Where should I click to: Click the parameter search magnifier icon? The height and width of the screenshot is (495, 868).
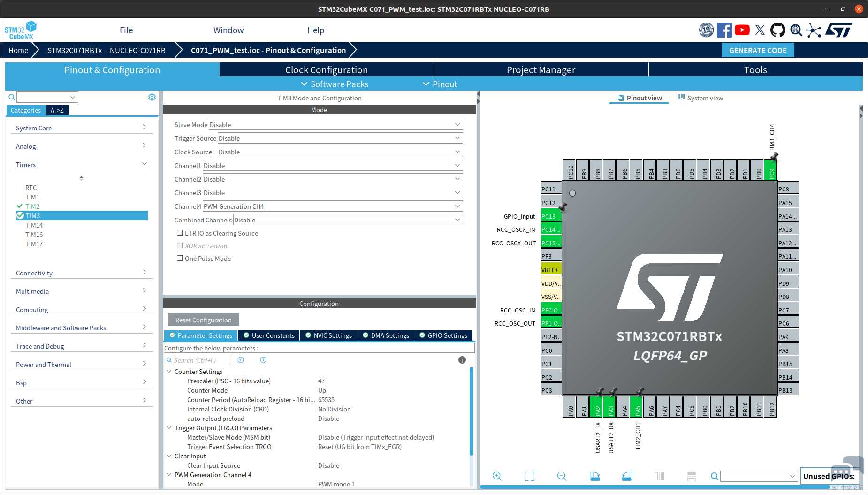pyautogui.click(x=169, y=360)
